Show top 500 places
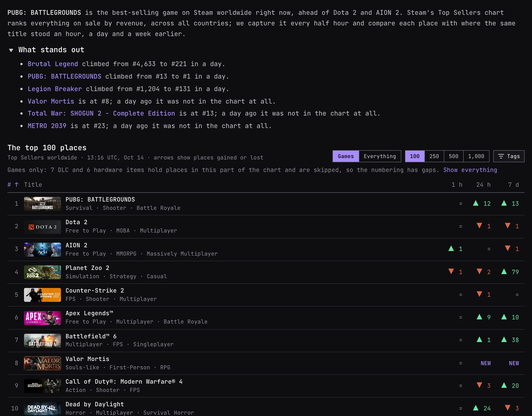The height and width of the screenshot is (416, 532). pyautogui.click(x=453, y=156)
